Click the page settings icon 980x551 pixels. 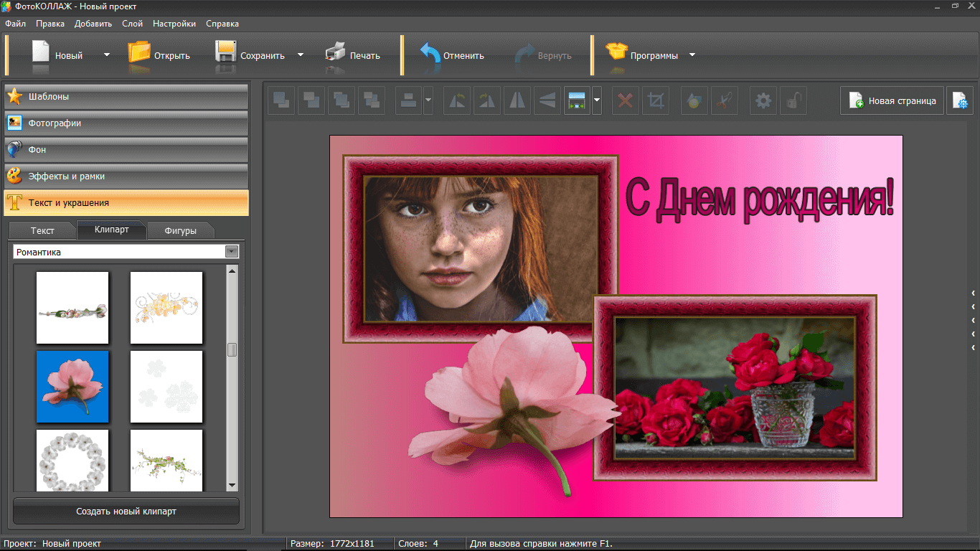coord(959,101)
